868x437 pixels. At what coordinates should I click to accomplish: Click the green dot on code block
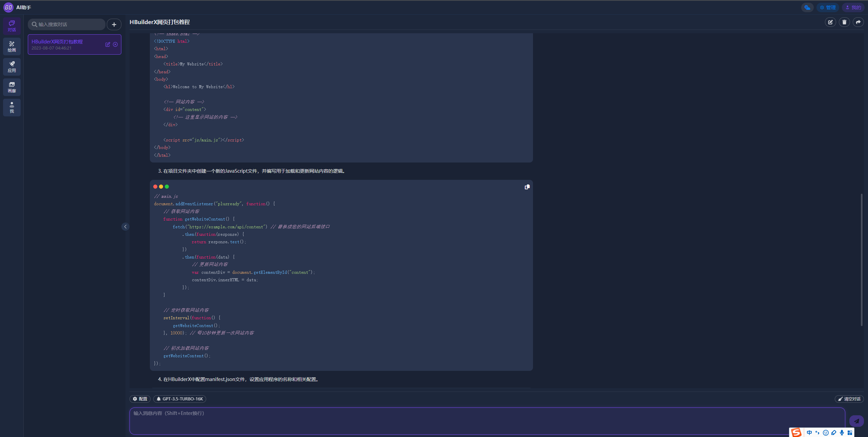point(167,187)
